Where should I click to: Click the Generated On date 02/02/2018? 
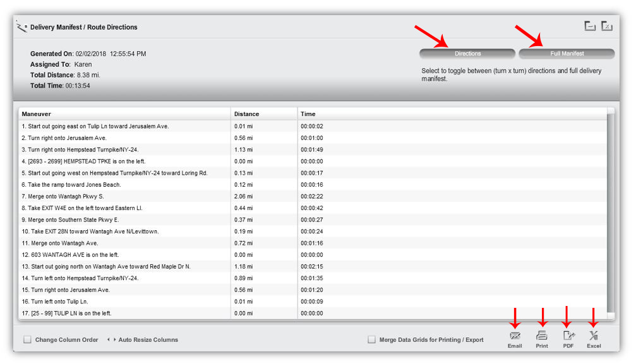coord(91,54)
